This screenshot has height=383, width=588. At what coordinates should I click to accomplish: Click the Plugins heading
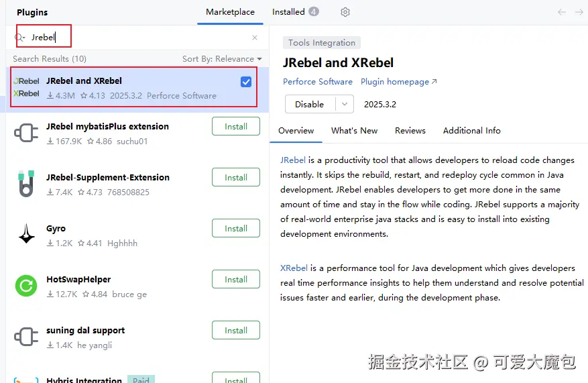click(x=32, y=12)
